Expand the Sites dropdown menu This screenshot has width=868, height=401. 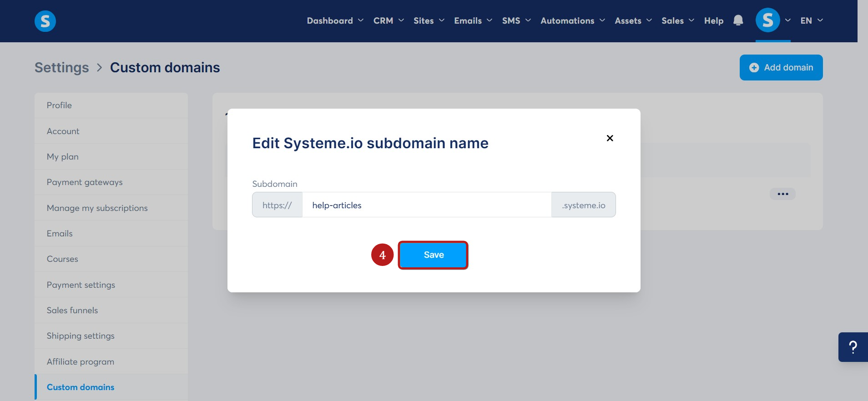(429, 20)
